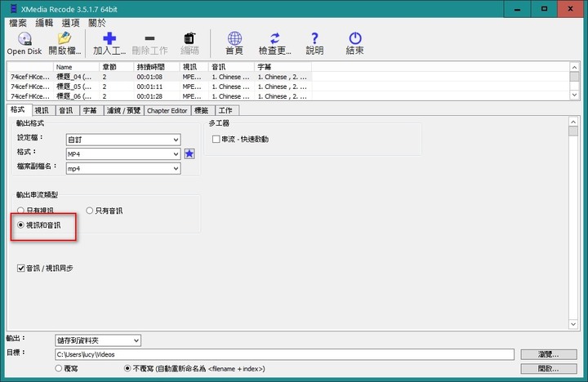Click the 持續時間 column header

click(156, 67)
